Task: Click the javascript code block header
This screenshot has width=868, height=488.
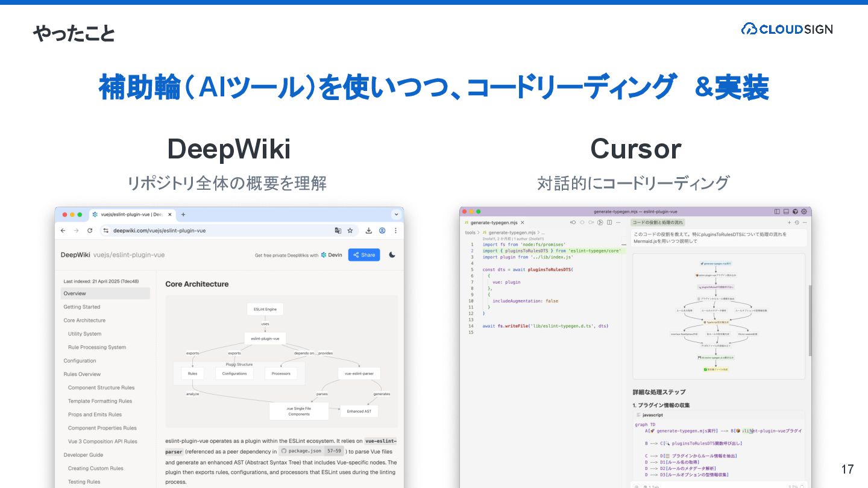Action: pos(719,415)
